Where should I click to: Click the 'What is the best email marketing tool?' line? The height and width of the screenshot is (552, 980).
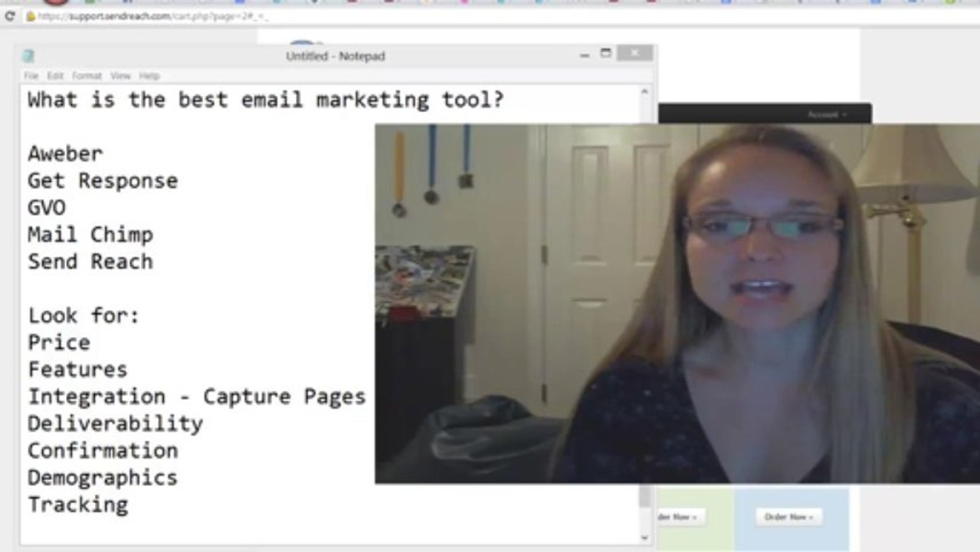[266, 100]
